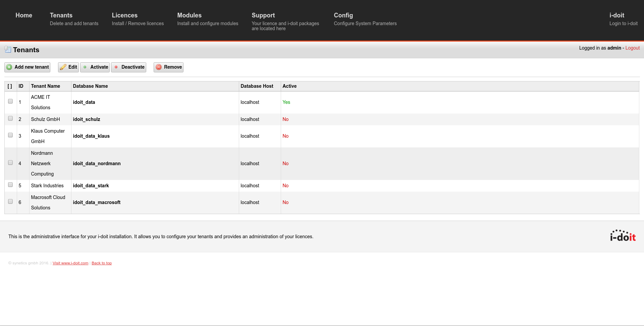Click the Back to top link
Image resolution: width=644 pixels, height=326 pixels.
(102, 263)
